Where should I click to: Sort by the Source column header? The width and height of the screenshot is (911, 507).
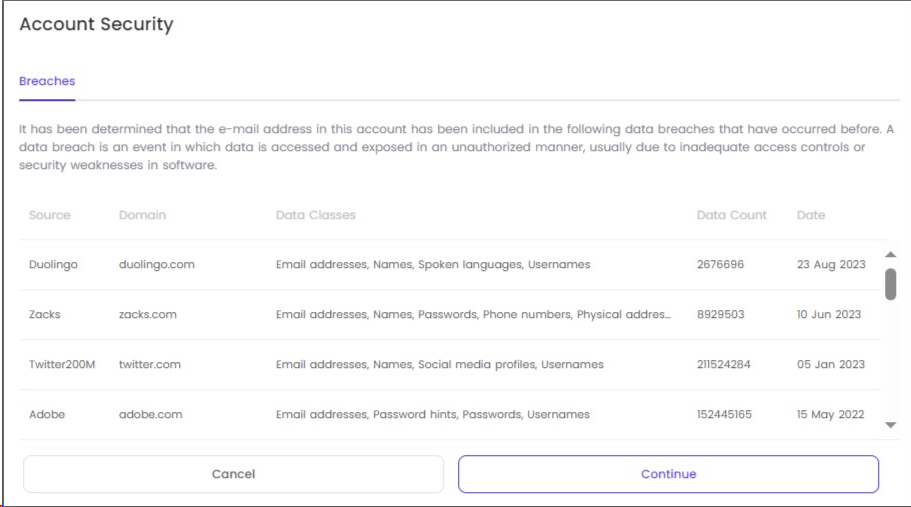[49, 215]
